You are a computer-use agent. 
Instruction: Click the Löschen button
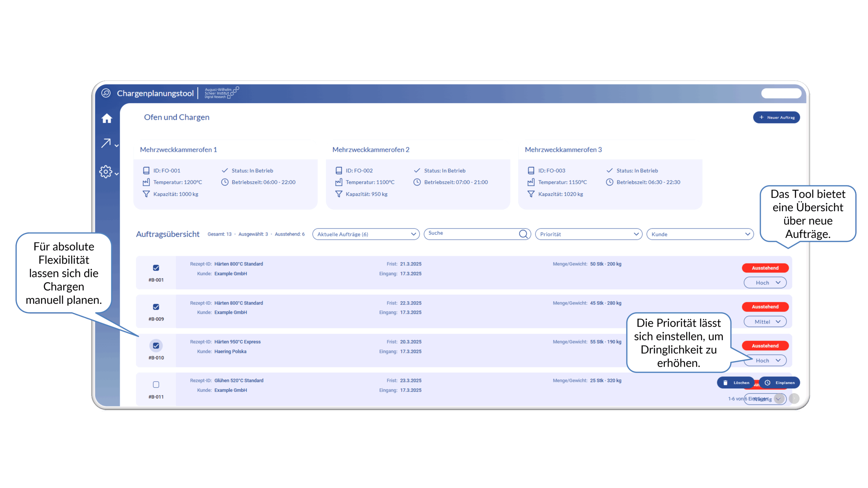(x=736, y=383)
